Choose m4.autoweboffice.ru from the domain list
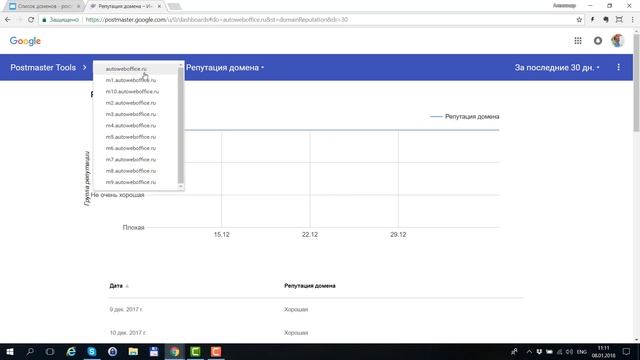 tap(135, 125)
